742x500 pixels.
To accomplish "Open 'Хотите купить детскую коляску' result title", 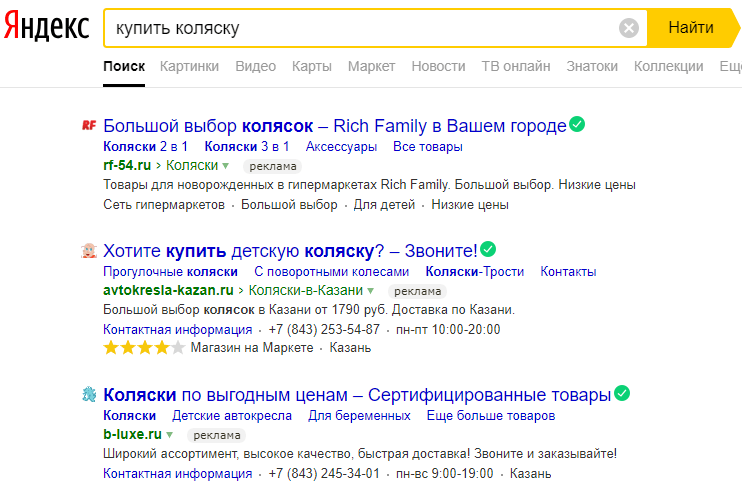I will tap(291, 251).
